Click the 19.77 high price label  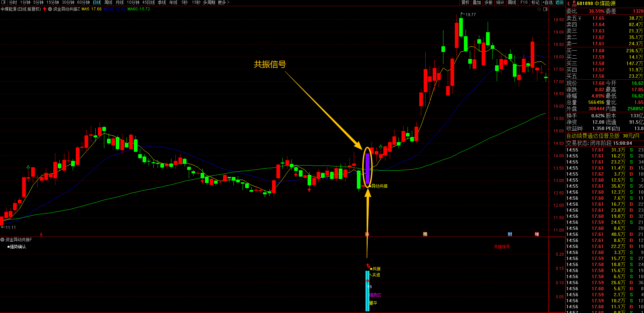(x=471, y=15)
